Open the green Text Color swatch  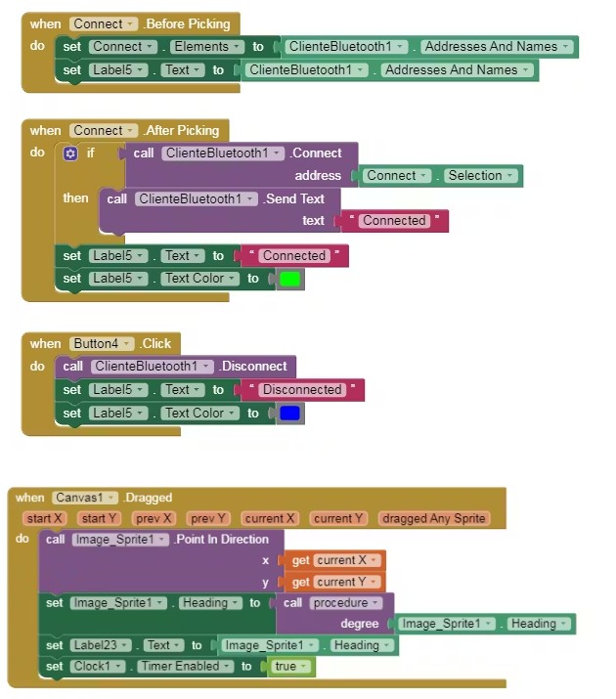coord(289,279)
